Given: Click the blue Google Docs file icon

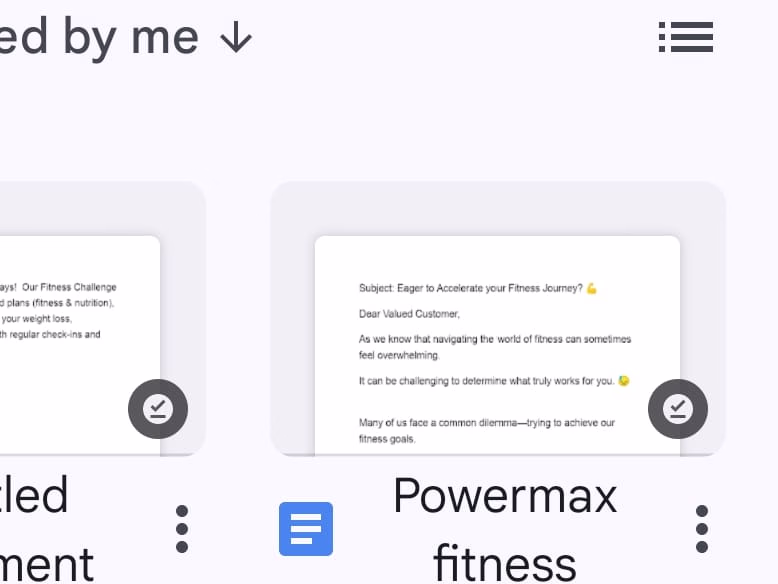Looking at the screenshot, I should pyautogui.click(x=306, y=529).
